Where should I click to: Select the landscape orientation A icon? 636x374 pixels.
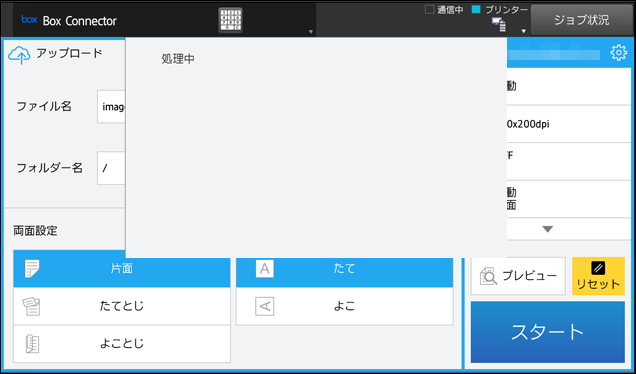coord(264,306)
